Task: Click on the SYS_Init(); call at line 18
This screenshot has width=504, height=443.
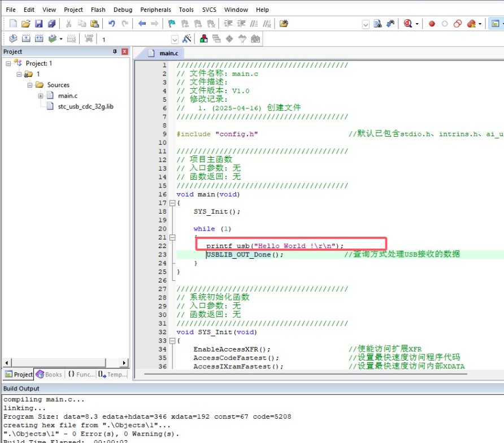Action: pos(216,211)
